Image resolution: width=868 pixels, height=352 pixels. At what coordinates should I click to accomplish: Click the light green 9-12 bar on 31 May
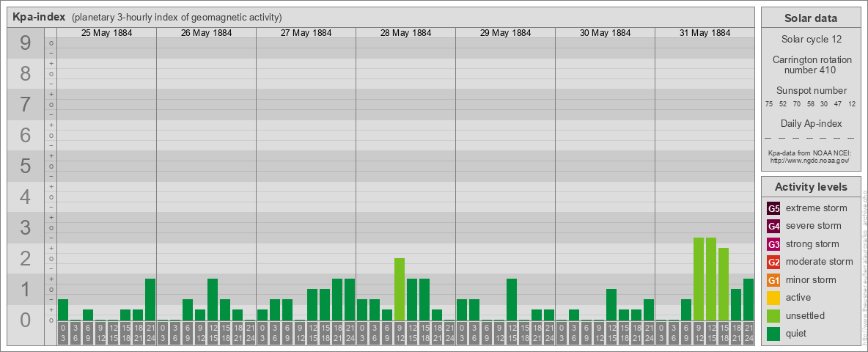click(x=698, y=279)
